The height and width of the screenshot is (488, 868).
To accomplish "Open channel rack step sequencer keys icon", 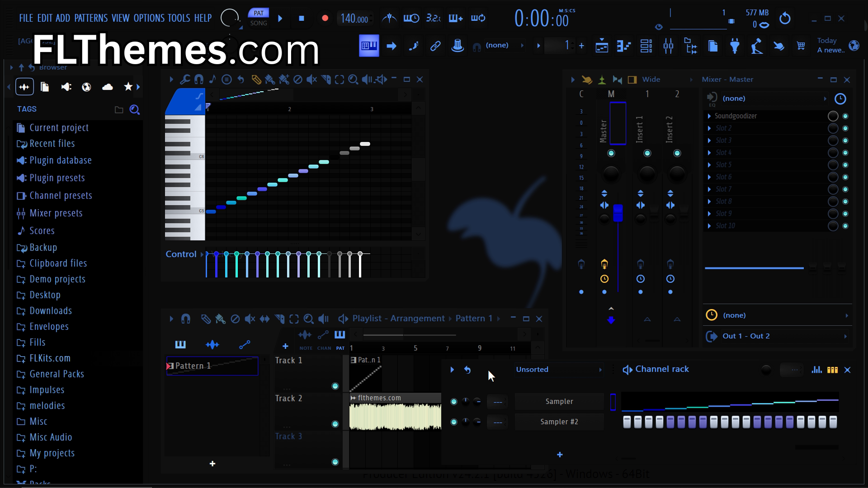I will tap(832, 370).
